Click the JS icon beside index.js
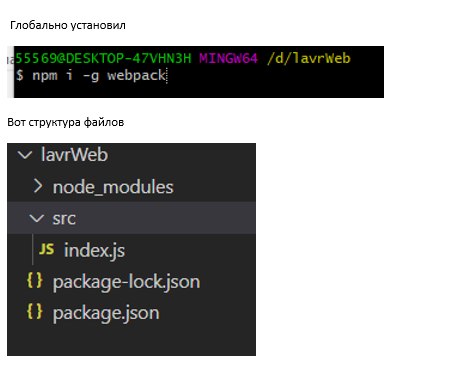Image resolution: width=452 pixels, height=368 pixels. 46,249
